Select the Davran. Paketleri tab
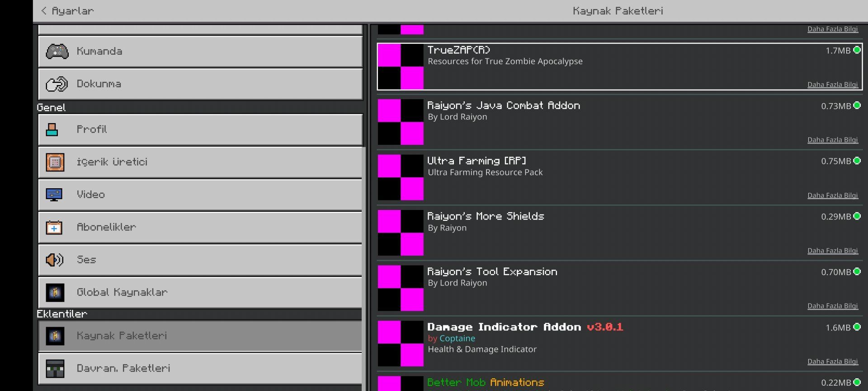Image resolution: width=868 pixels, height=391 pixels. click(200, 368)
